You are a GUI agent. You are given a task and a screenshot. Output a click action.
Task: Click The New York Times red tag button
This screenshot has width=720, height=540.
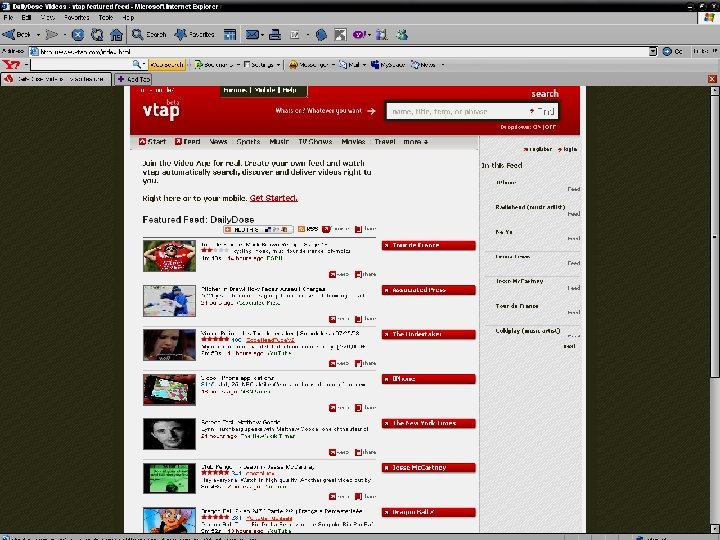click(428, 423)
